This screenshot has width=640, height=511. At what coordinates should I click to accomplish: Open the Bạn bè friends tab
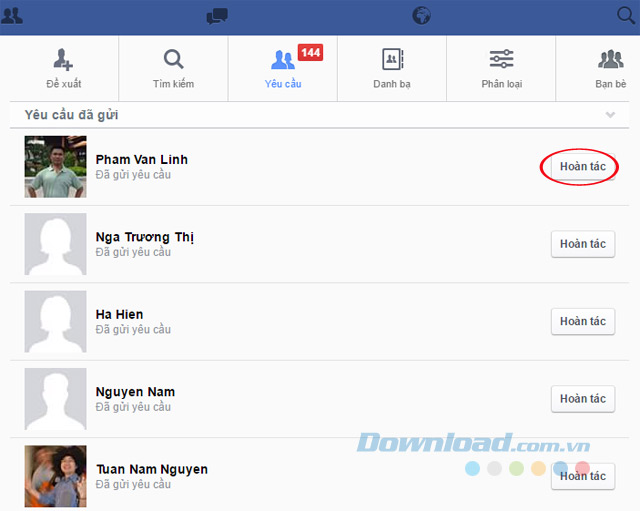click(x=611, y=69)
